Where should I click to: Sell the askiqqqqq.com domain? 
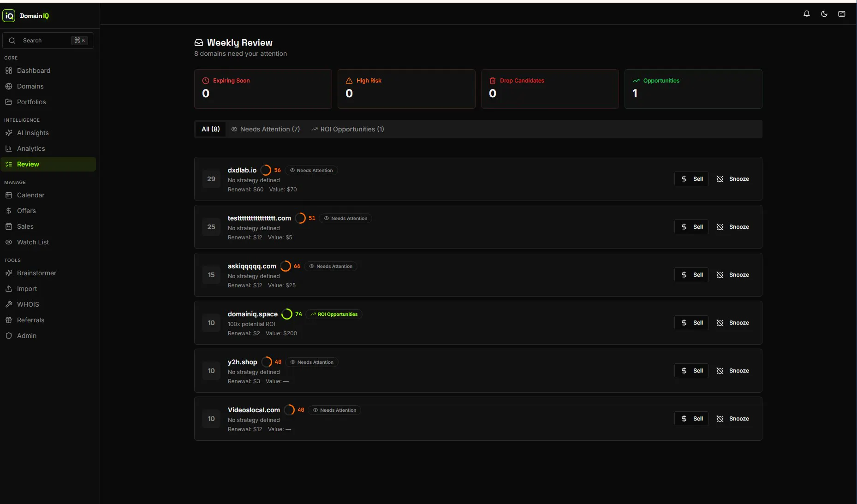[x=691, y=275]
